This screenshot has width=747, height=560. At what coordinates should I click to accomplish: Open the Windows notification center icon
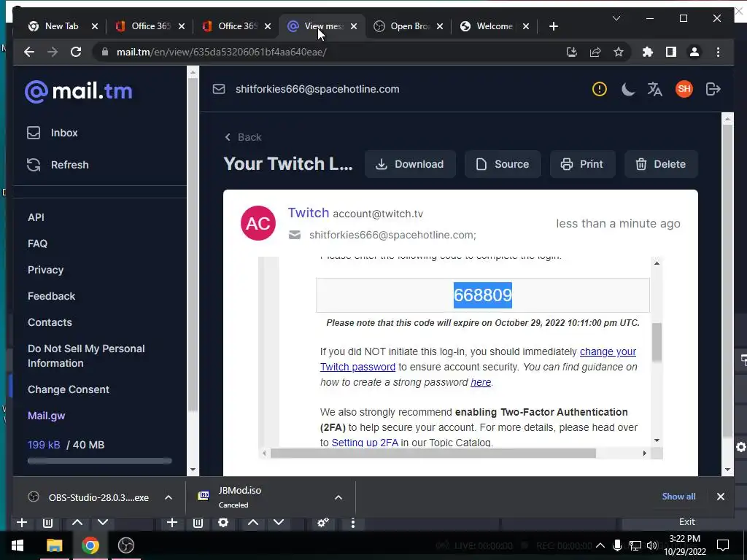pos(723,545)
